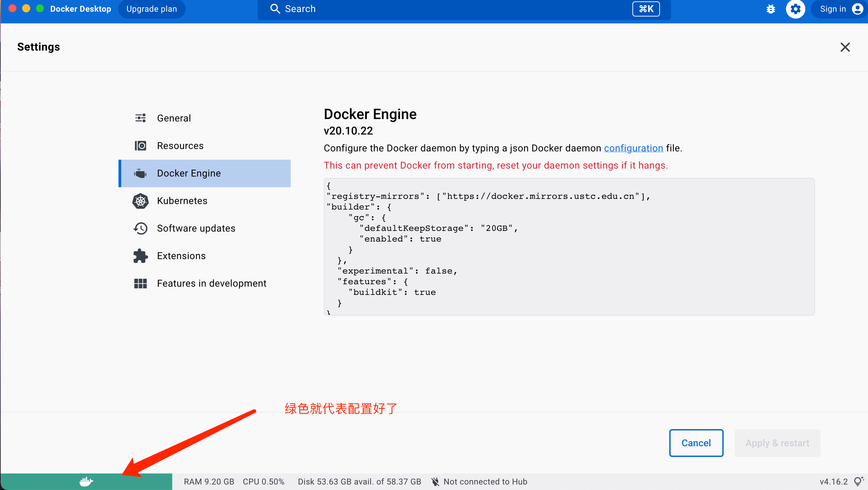Click the General sliders icon

coord(141,118)
